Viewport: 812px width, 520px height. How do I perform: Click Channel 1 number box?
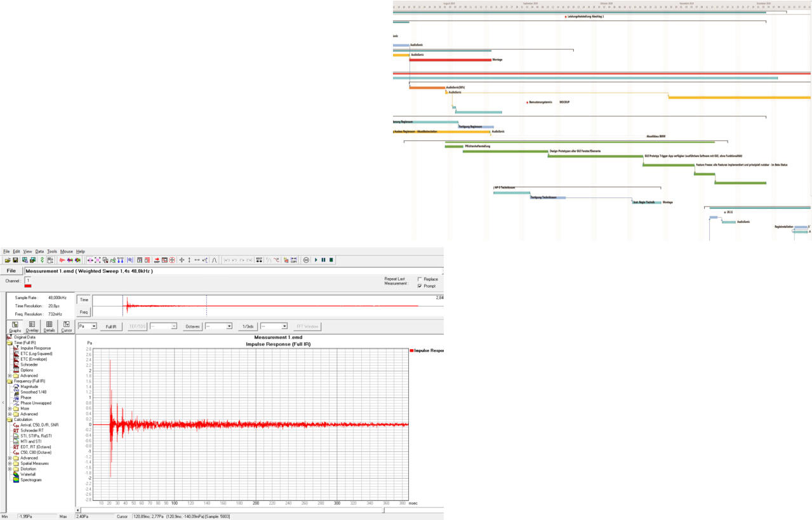coord(28,280)
